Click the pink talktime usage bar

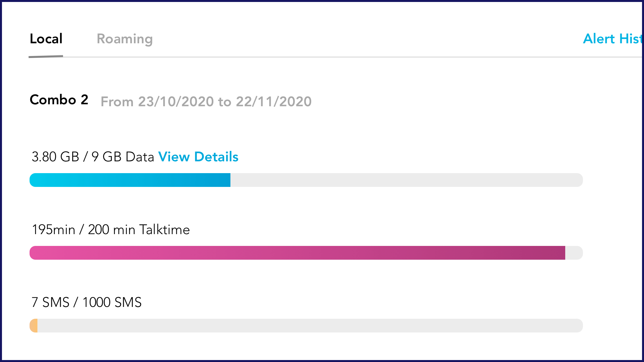[x=297, y=253]
